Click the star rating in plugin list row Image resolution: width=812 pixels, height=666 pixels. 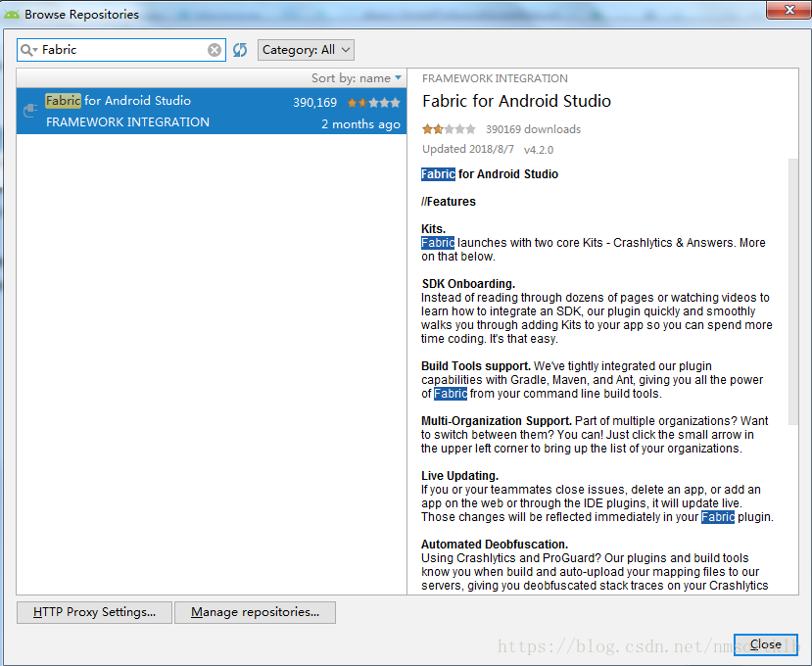[x=373, y=103]
